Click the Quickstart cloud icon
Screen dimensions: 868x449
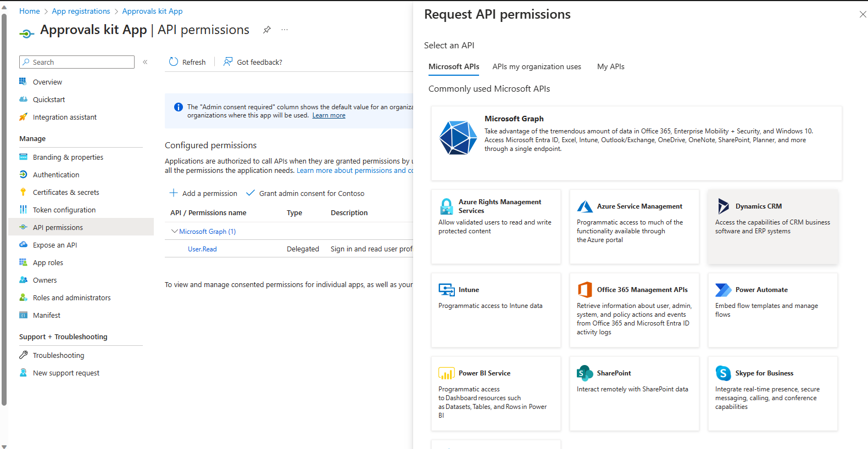(x=23, y=99)
